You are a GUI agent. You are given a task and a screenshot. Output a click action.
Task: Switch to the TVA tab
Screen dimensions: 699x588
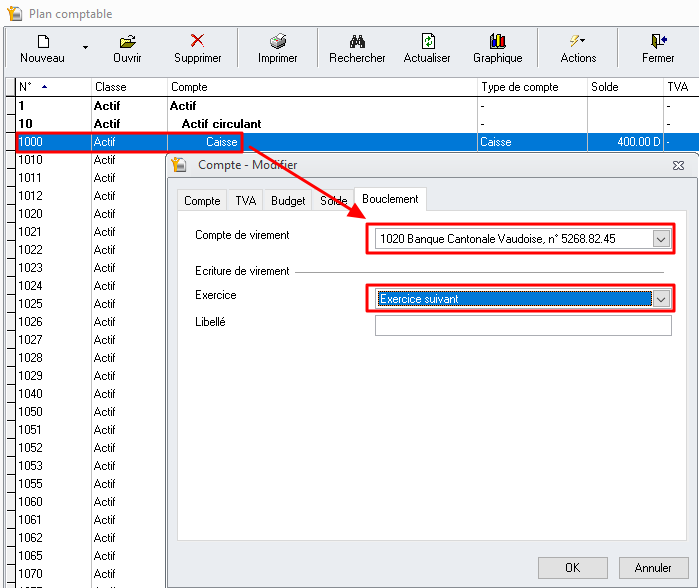point(245,201)
